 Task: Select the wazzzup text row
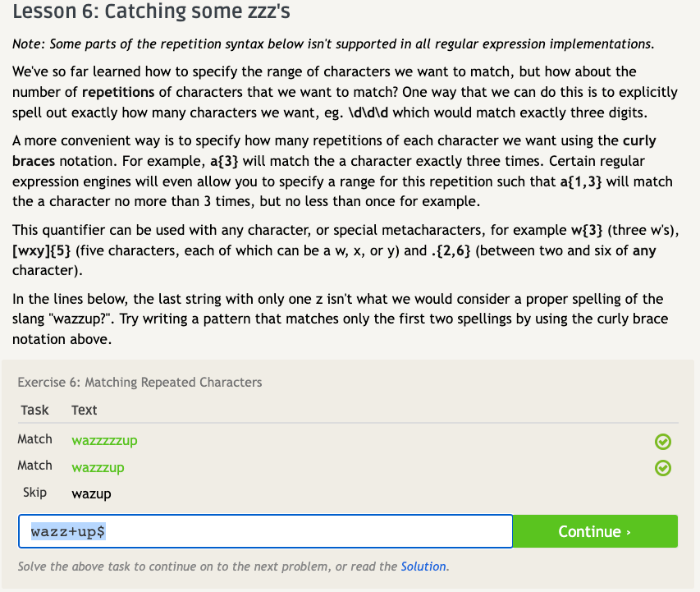(98, 467)
